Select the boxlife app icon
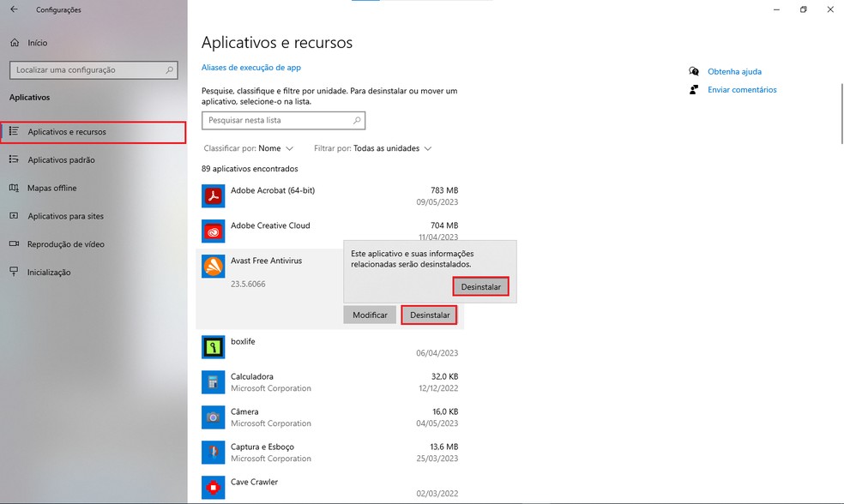This screenshot has width=844, height=504. point(213,346)
